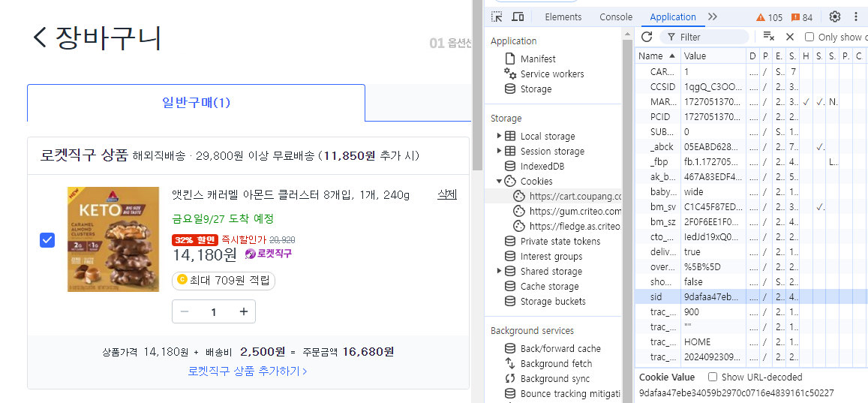Click the cookie value 9dafaa47ebe34059b2970c0716e4839161c50227
The image size is (868, 403).
click(x=736, y=392)
